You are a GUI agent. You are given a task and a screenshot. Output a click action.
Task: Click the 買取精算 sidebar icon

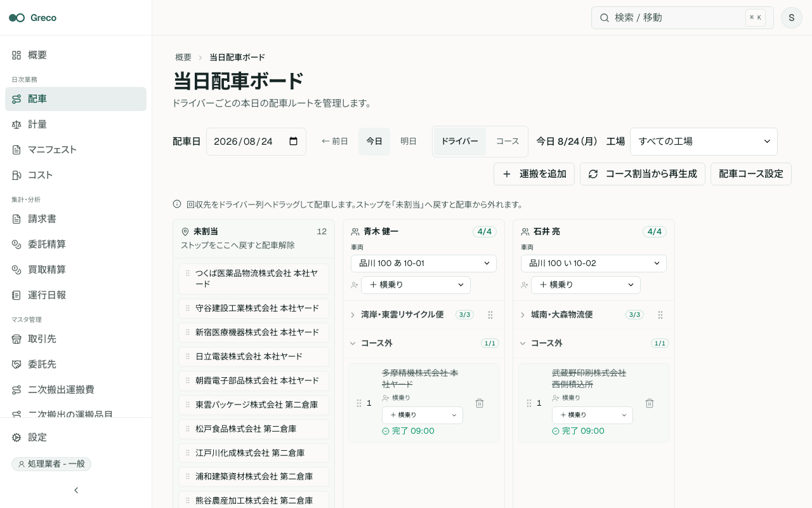[x=16, y=270]
